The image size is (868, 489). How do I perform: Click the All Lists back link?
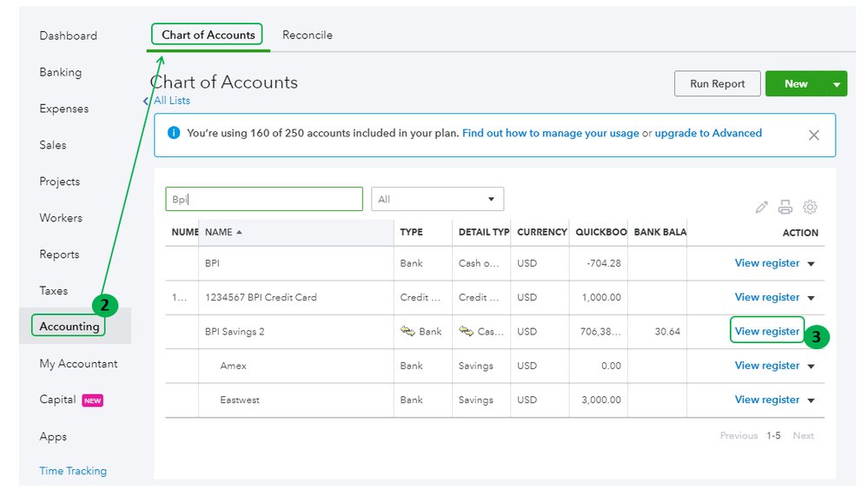(x=170, y=101)
